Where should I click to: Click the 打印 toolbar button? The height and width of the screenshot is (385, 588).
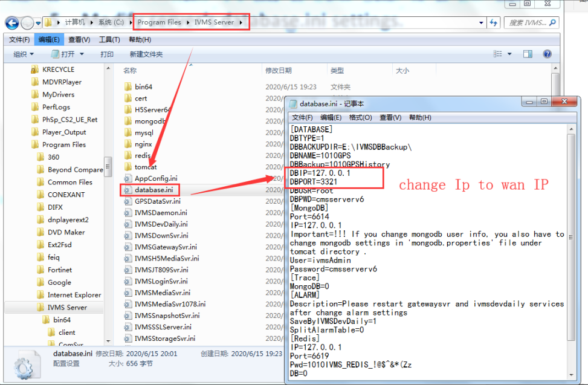[x=107, y=54]
